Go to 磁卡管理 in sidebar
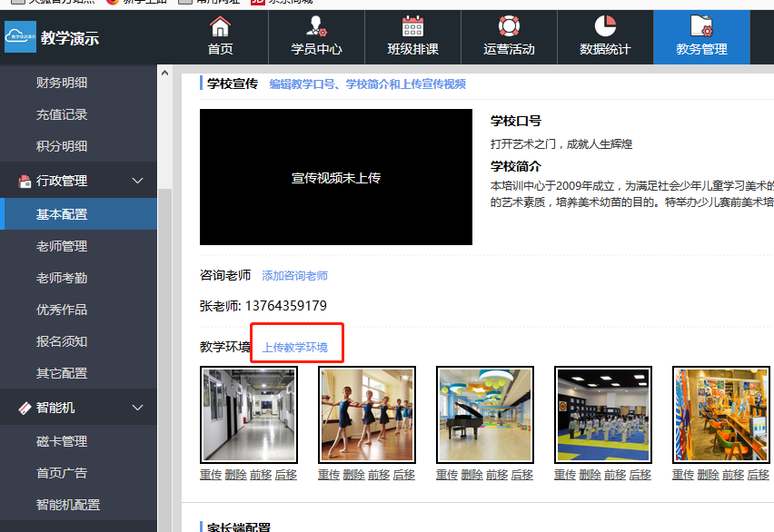The height and width of the screenshot is (532, 774). [x=62, y=441]
